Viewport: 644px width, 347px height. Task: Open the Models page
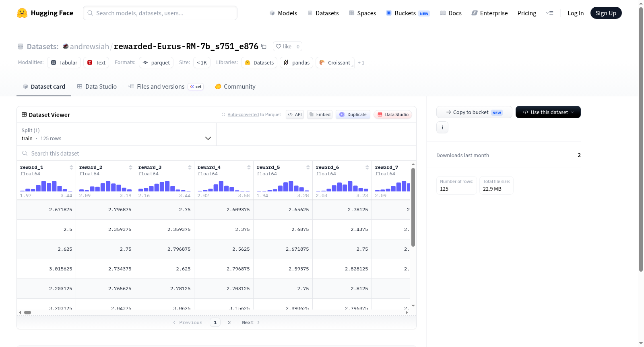pyautogui.click(x=283, y=13)
